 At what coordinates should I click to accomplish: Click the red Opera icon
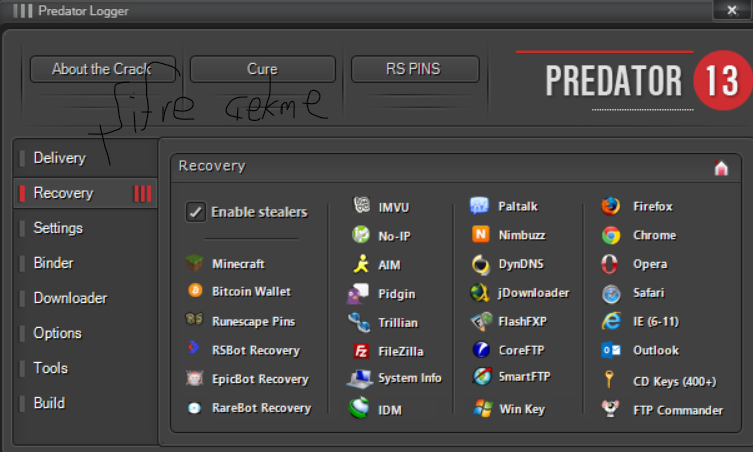coord(609,264)
